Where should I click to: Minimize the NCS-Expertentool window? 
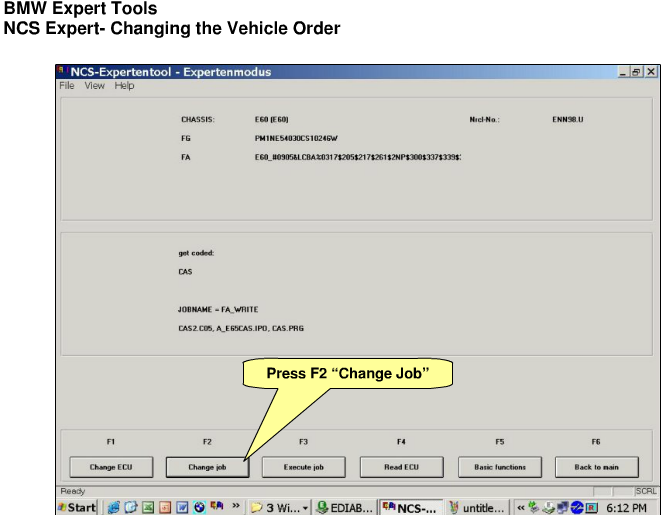point(623,72)
